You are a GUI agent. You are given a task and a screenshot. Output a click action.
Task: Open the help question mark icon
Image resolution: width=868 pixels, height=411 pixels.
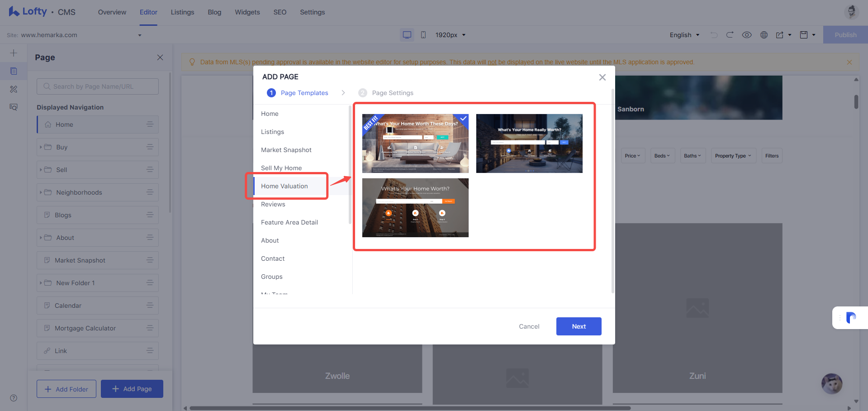coord(14,398)
